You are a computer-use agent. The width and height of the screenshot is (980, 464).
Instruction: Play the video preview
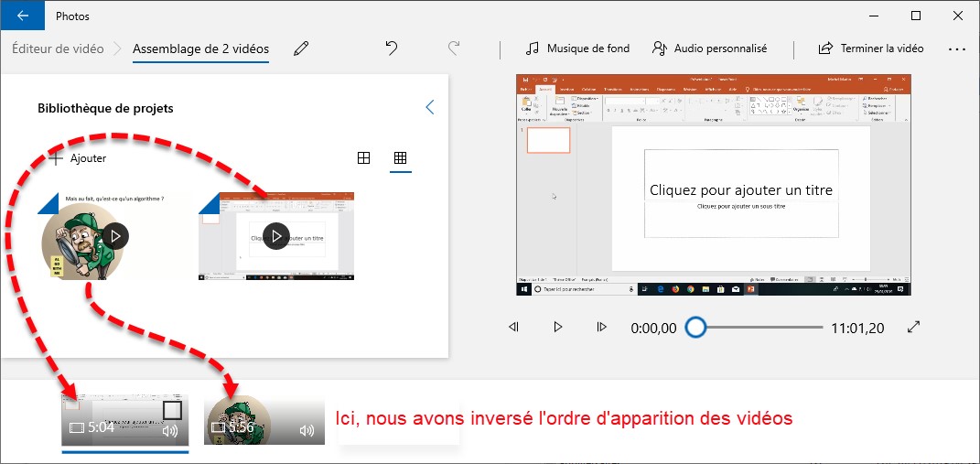(x=558, y=327)
